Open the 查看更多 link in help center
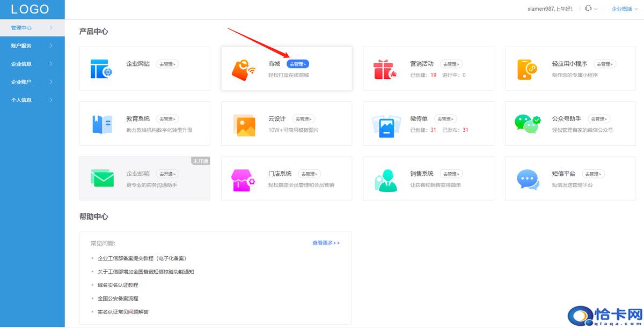 coord(326,243)
